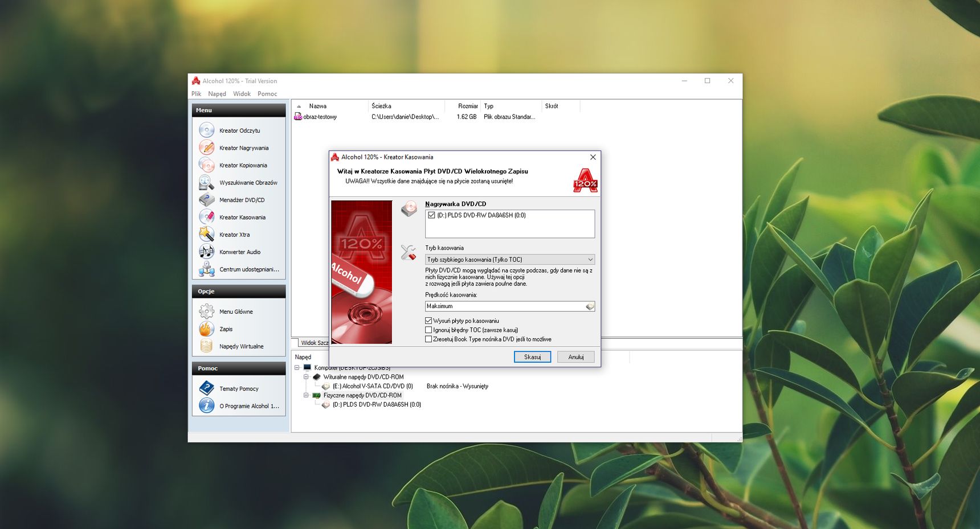Open Konwerter Audio icon
The image size is (980, 529).
click(x=206, y=252)
